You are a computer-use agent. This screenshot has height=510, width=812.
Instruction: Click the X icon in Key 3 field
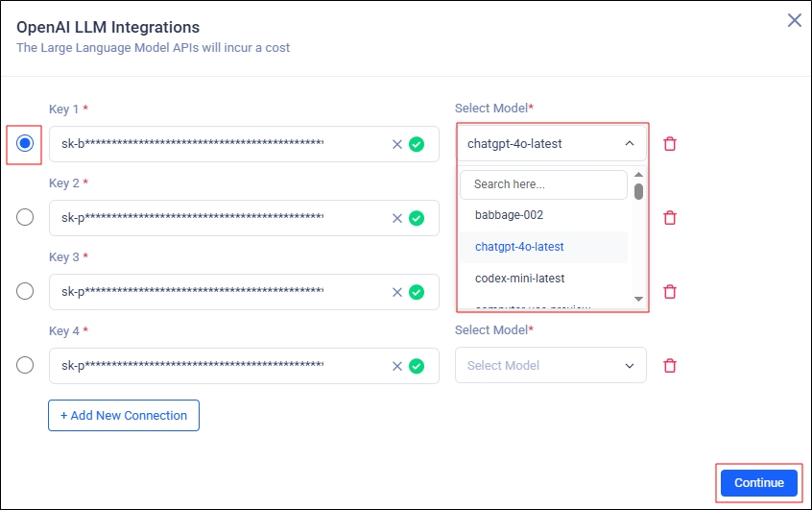point(397,292)
